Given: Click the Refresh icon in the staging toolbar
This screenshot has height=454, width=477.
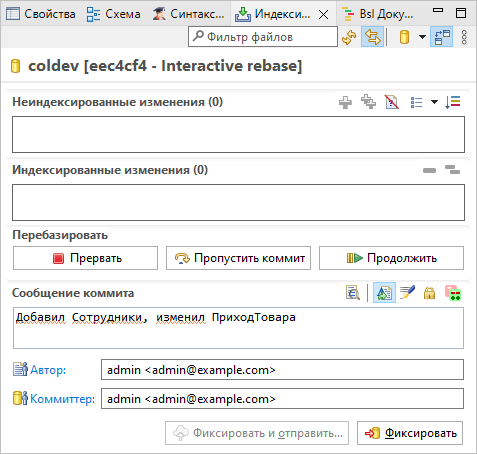Looking at the screenshot, I should click(349, 37).
